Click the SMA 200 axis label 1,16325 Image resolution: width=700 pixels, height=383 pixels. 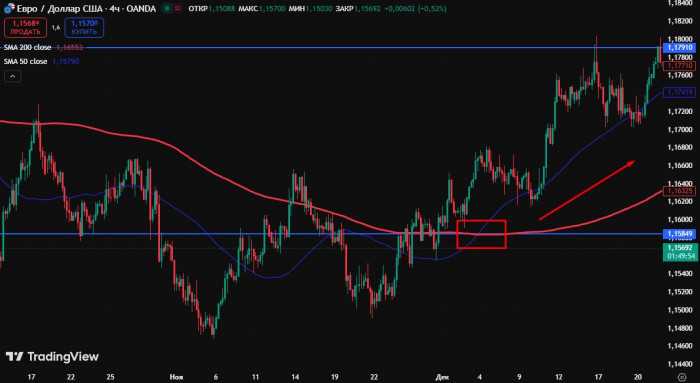(x=679, y=191)
